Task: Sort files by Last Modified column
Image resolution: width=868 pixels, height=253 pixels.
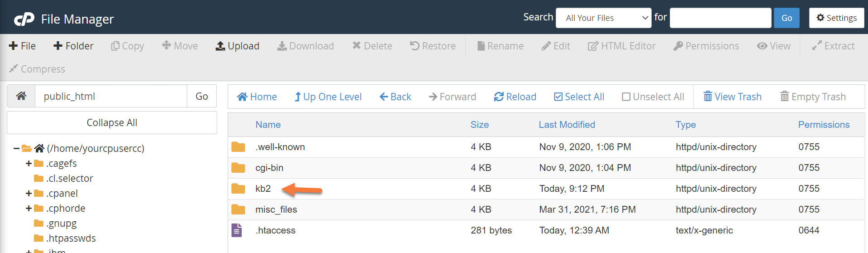Action: click(x=567, y=125)
